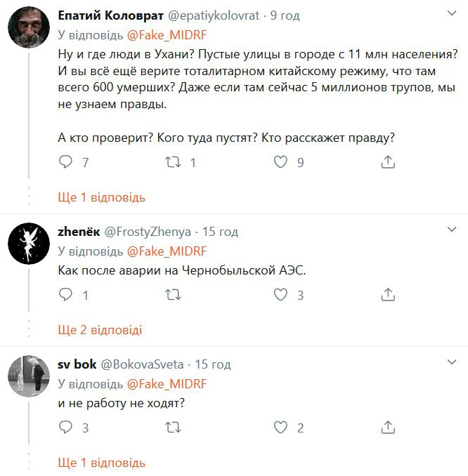Open the chevron menu on zhenёk's tweet
The width and height of the screenshot is (468, 476).
point(453,229)
